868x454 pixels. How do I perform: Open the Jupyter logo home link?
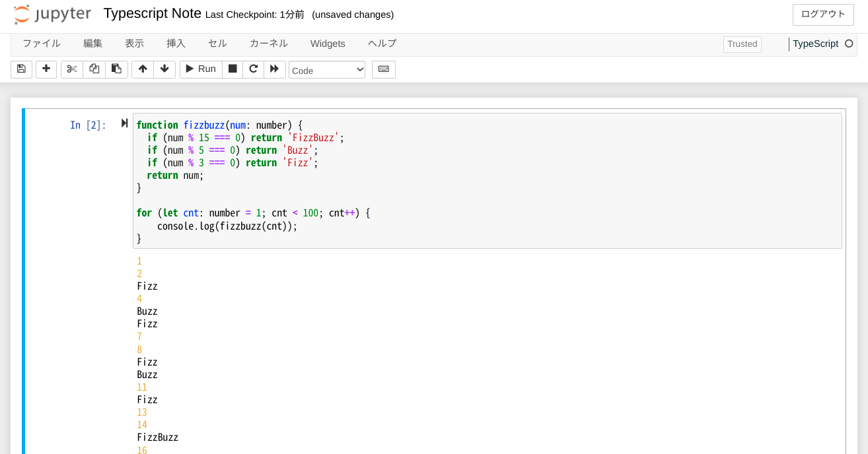click(x=53, y=13)
